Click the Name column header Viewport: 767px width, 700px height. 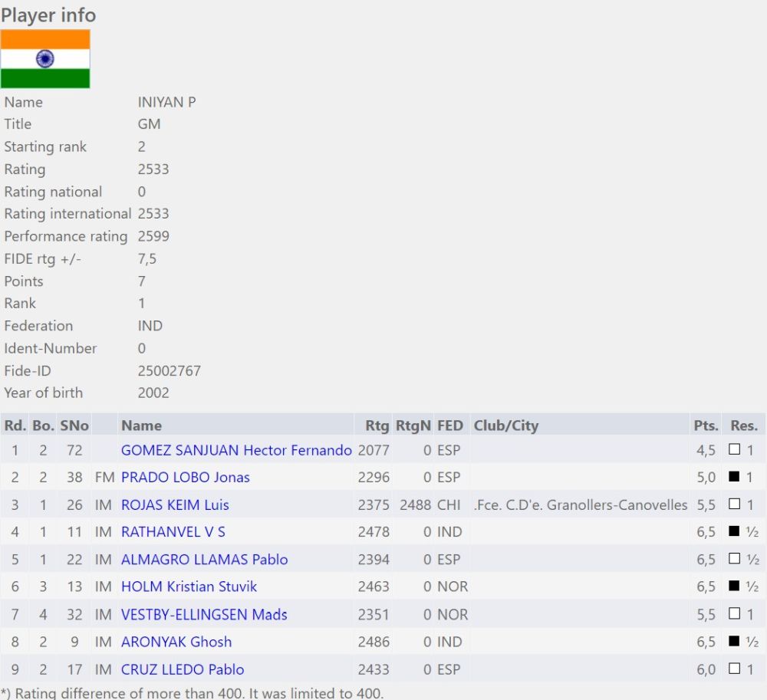[x=141, y=426]
